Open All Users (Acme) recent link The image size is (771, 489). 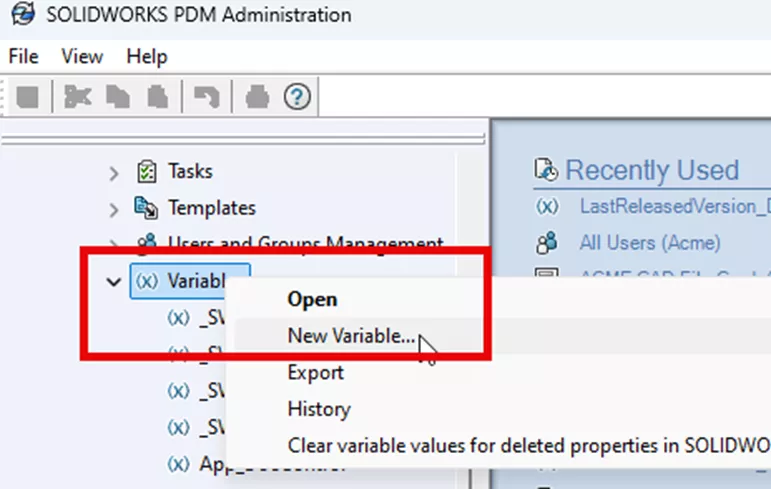click(x=650, y=243)
